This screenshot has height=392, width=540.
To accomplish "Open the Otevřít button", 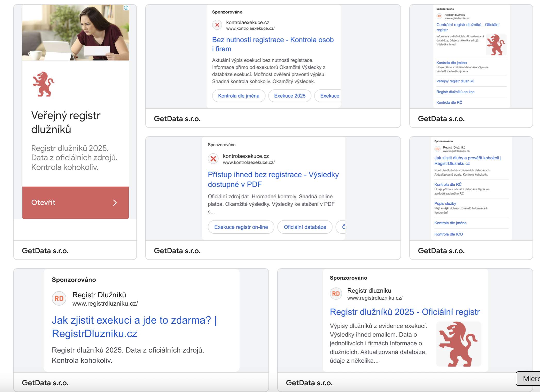I will 76,203.
